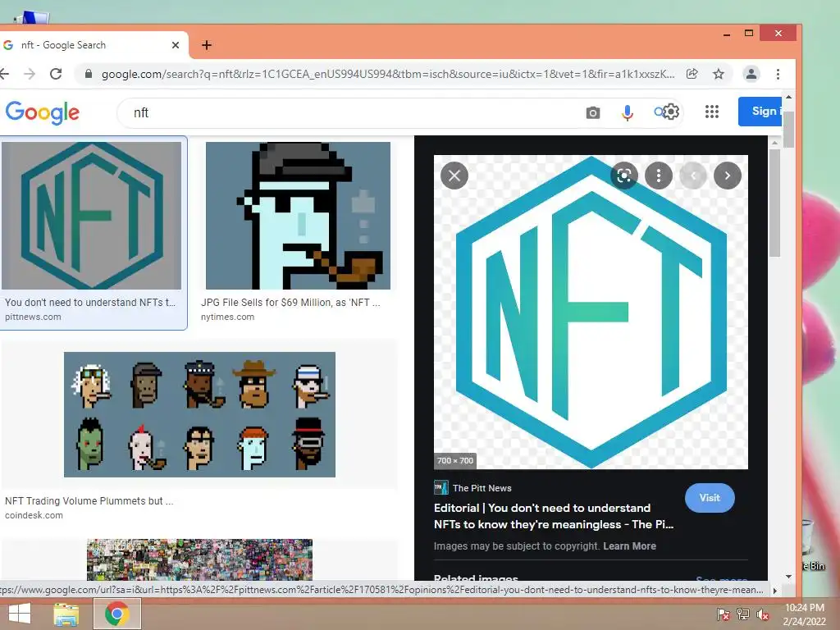This screenshot has height=630, width=840.
Task: Search by image camera icon
Action: (x=592, y=112)
